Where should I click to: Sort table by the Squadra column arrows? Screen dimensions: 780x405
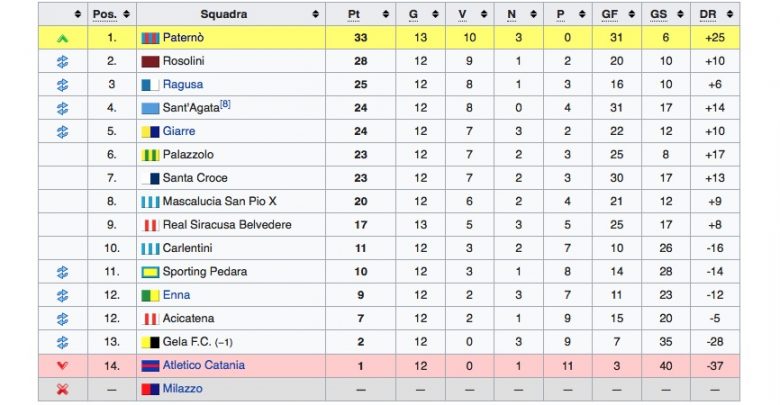tap(315, 14)
